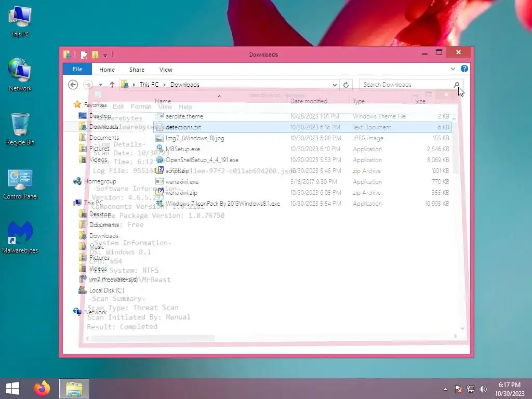The width and height of the screenshot is (532, 399).
Task: Click the File Explorer taskbar button
Action: [74, 389]
